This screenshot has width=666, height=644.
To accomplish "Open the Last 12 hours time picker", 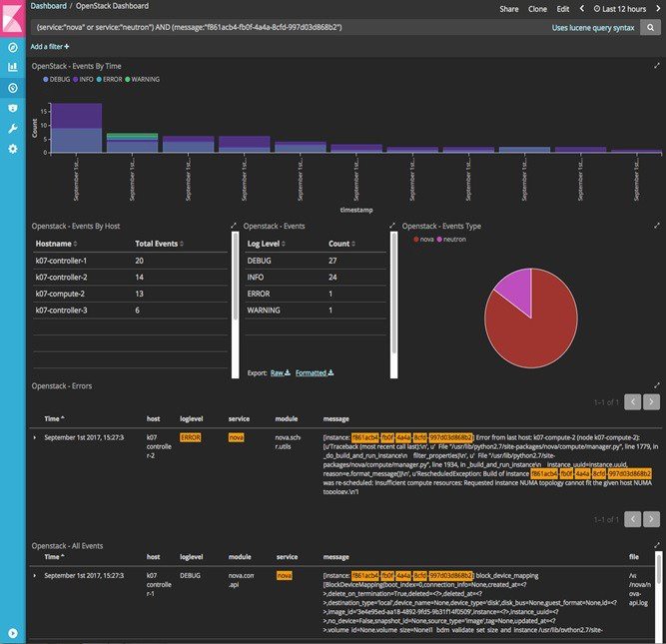I will click(x=620, y=9).
